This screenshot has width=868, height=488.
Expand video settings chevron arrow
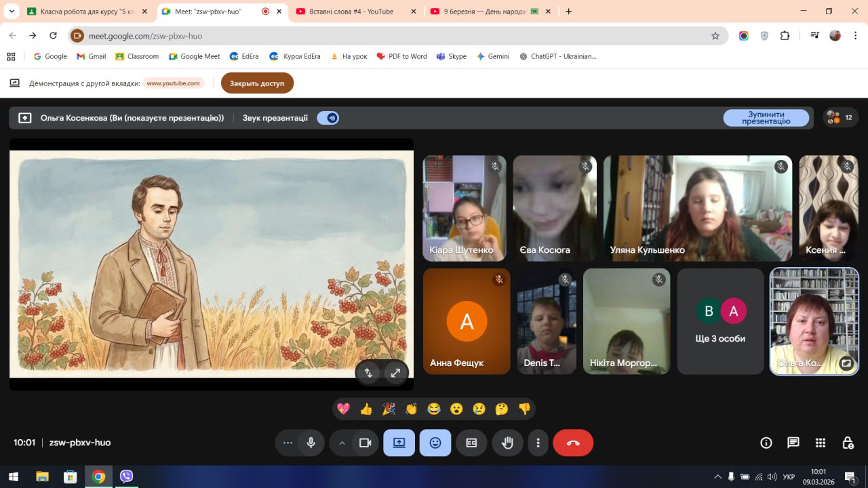click(342, 443)
